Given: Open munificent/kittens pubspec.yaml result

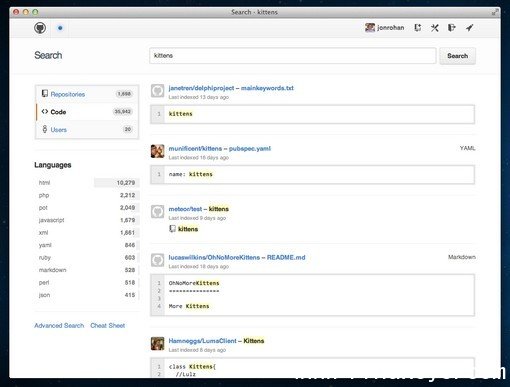Looking at the screenshot, I should tap(219, 148).
